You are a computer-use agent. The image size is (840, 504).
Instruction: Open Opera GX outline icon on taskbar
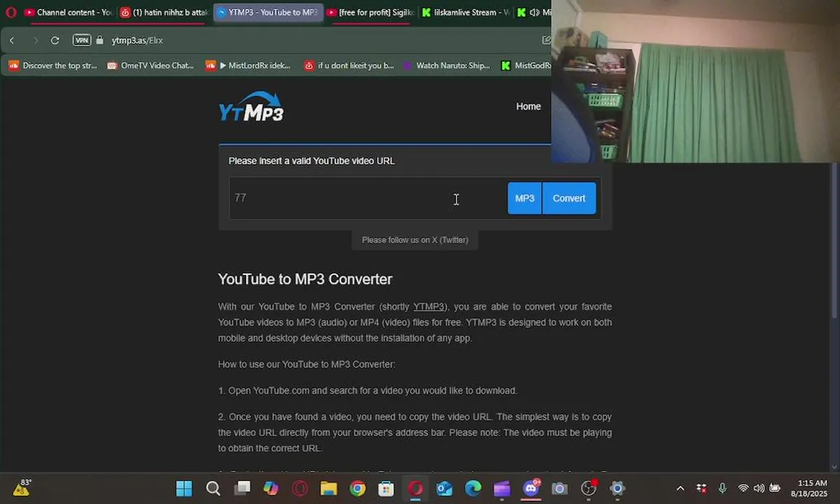[300, 489]
